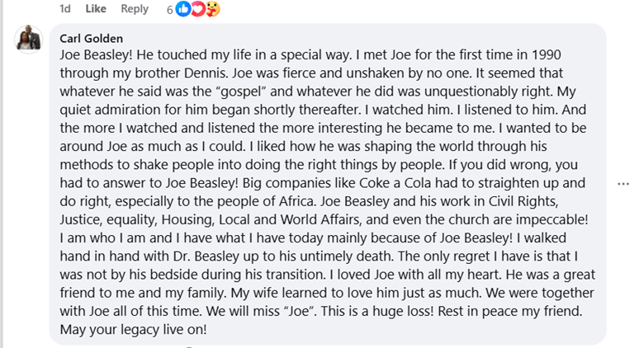Open Carl Golden's profile picture
The height and width of the screenshot is (348, 644).
tap(29, 40)
